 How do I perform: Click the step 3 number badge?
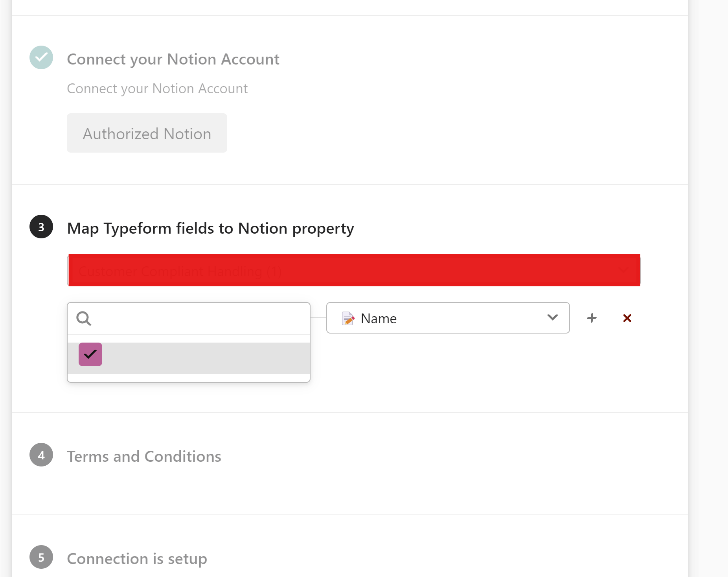tap(41, 227)
